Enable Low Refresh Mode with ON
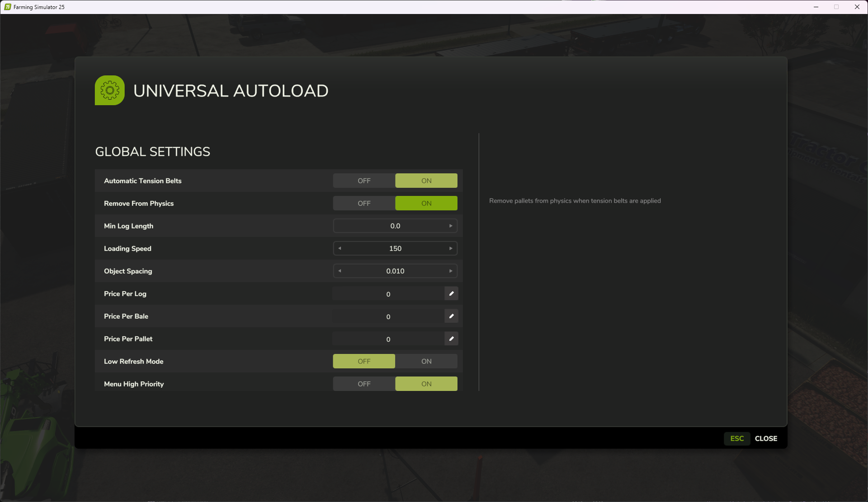868x502 pixels. tap(426, 361)
